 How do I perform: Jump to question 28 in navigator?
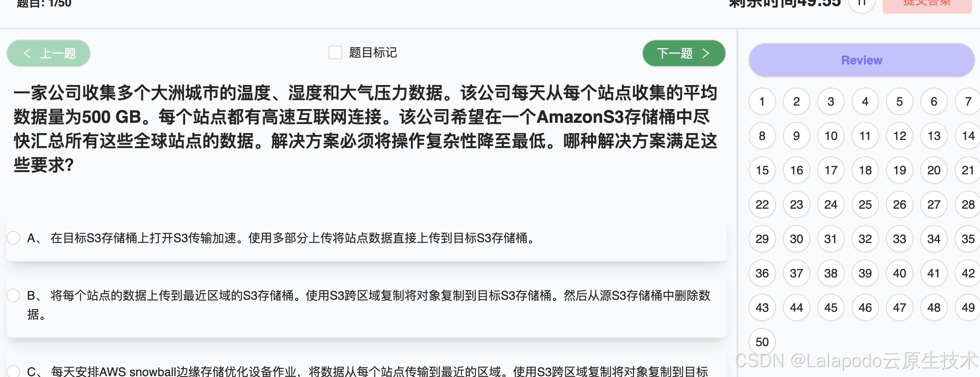tap(968, 204)
